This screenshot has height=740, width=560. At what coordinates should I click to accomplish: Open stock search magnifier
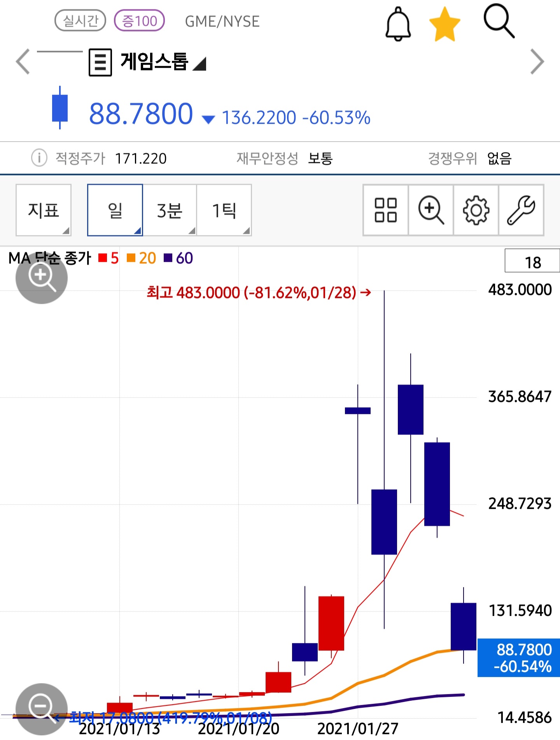tap(499, 21)
